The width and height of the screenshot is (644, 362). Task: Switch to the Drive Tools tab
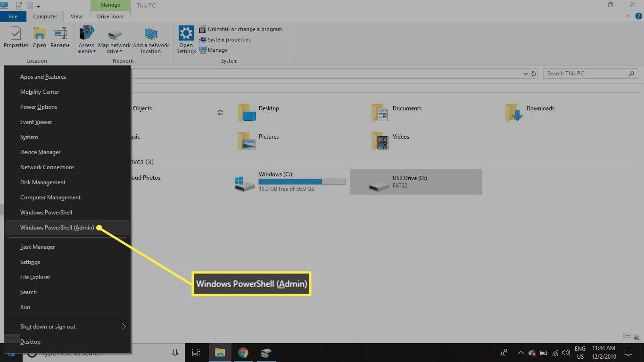[x=110, y=16]
